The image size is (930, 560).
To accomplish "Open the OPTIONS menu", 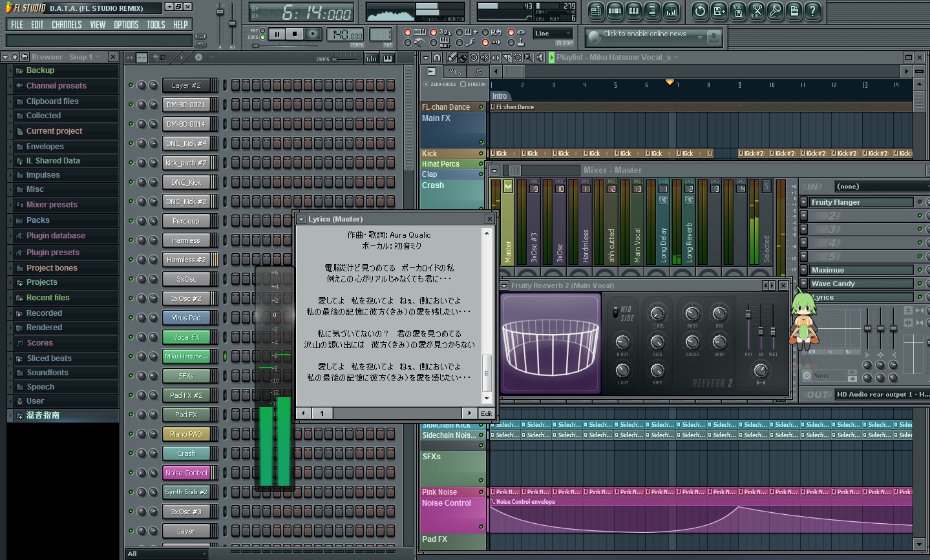I will click(x=126, y=25).
